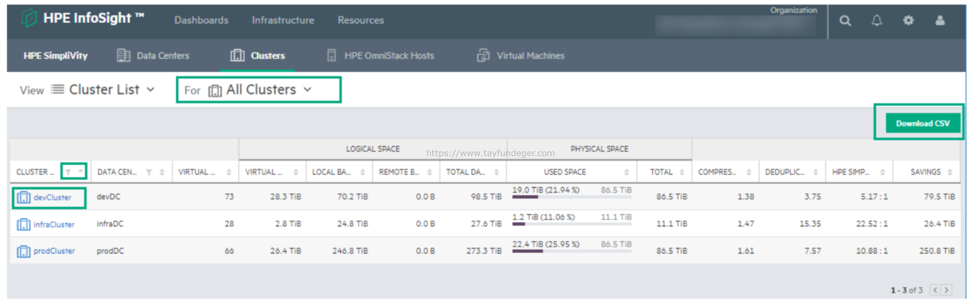Click the Logical Space group header
980x306 pixels.
373,149
